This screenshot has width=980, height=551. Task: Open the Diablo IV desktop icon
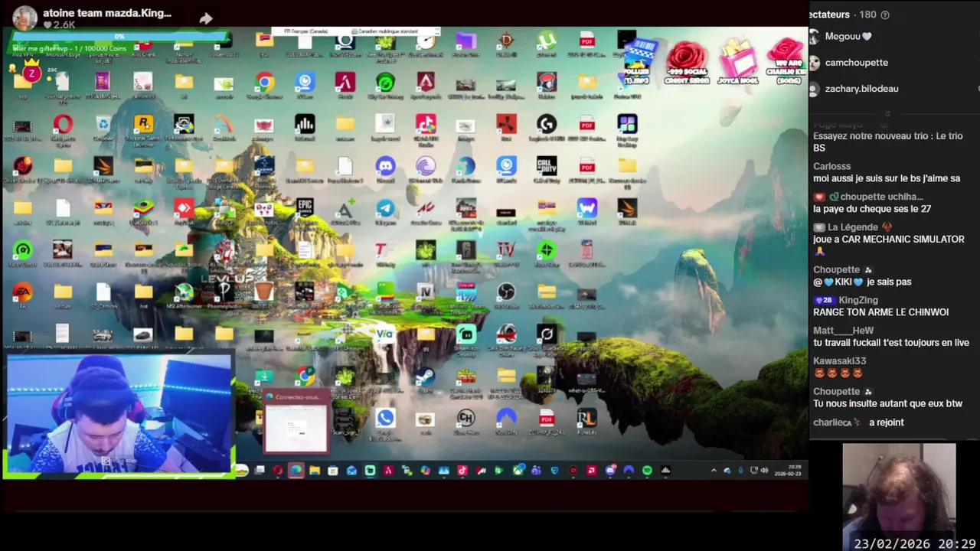[x=506, y=249]
